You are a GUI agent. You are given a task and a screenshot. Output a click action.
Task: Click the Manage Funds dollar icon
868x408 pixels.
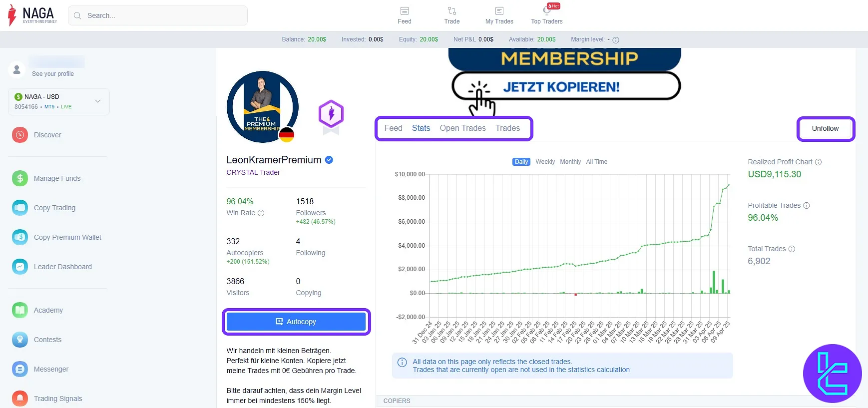pos(20,178)
